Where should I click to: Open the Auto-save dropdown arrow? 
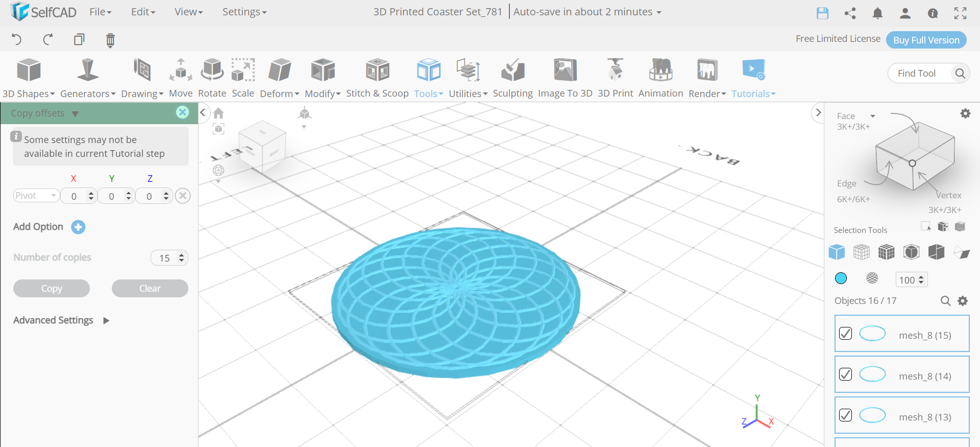point(659,12)
